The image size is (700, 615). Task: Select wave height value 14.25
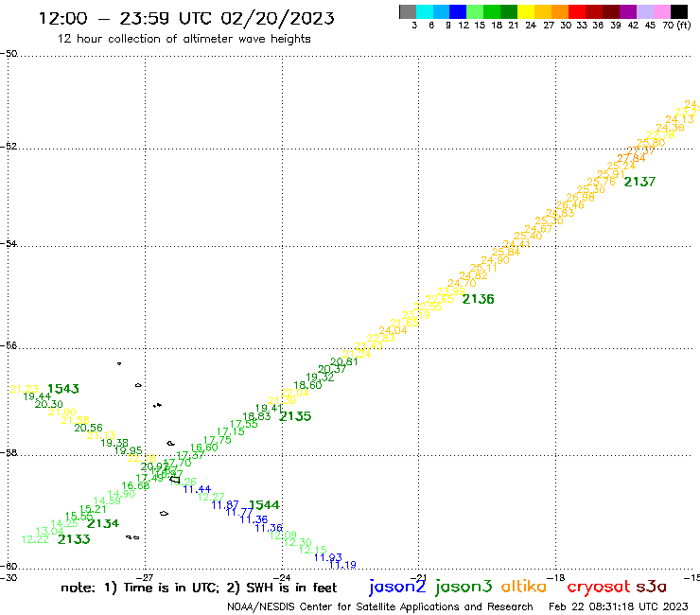tap(64, 524)
